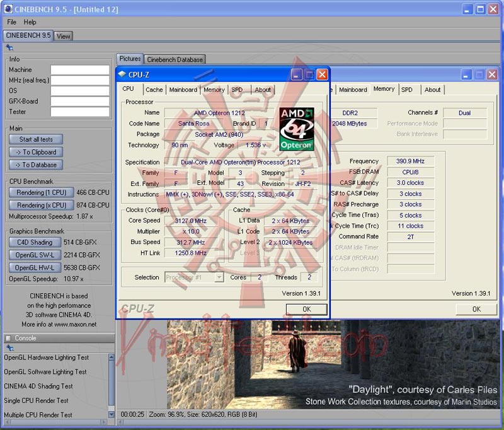Image resolution: width=504 pixels, height=430 pixels.
Task: Click the HT Link value 1250.8 MHz
Action: pyautogui.click(x=191, y=253)
